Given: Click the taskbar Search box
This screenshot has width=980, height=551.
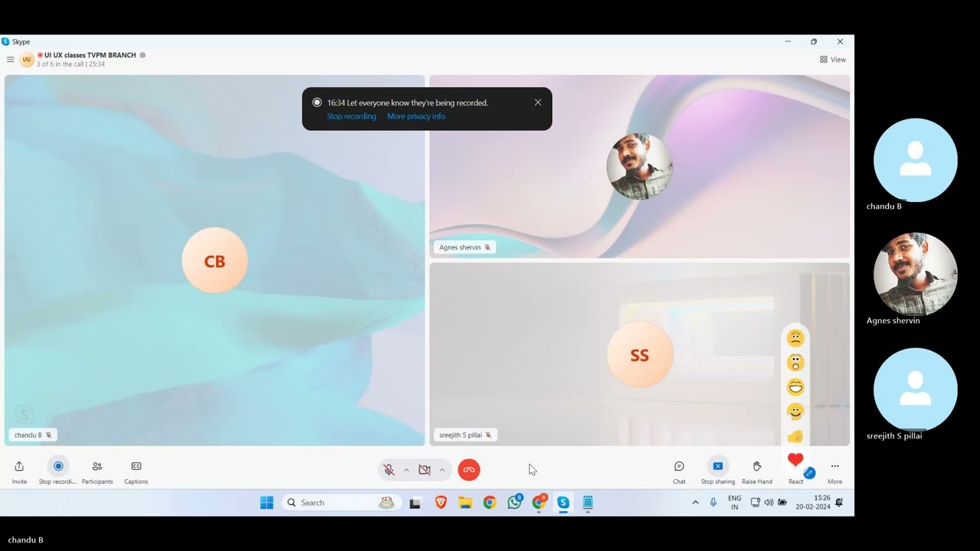Looking at the screenshot, I should click(341, 503).
